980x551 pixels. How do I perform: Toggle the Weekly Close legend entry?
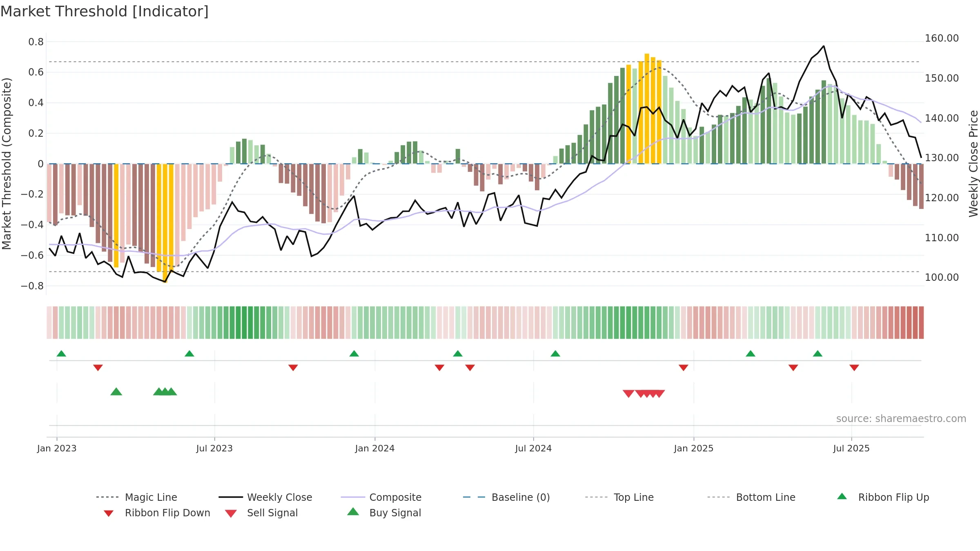point(265,497)
